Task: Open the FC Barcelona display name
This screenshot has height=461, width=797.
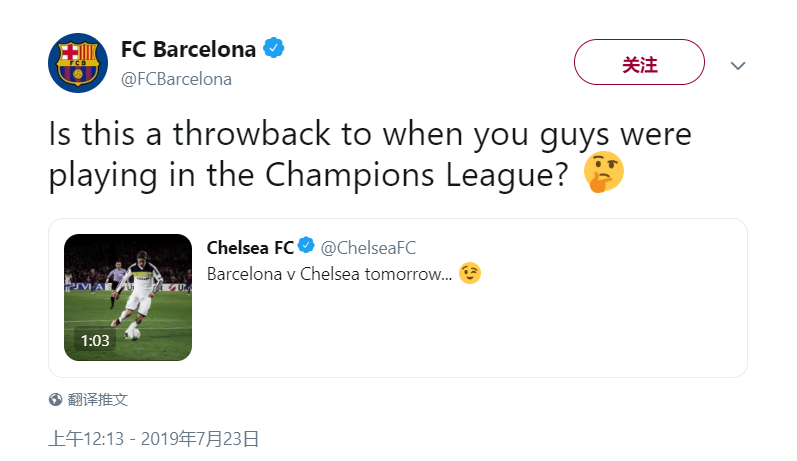Action: click(x=188, y=49)
